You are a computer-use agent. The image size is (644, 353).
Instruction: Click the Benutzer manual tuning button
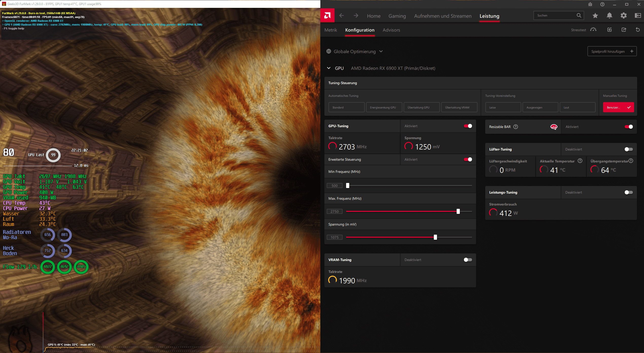pyautogui.click(x=618, y=107)
